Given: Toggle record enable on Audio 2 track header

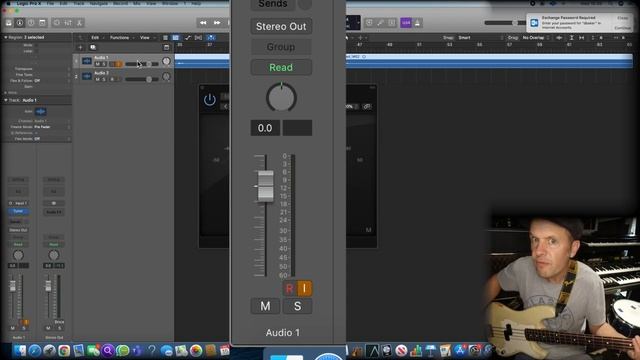Looking at the screenshot, I should pyautogui.click(x=112, y=79).
